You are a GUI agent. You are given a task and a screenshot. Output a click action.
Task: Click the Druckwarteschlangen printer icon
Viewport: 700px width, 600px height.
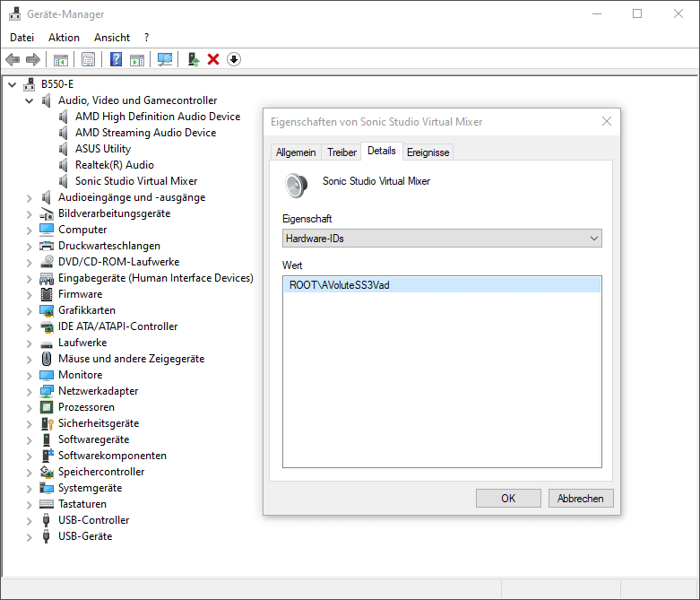click(x=47, y=246)
